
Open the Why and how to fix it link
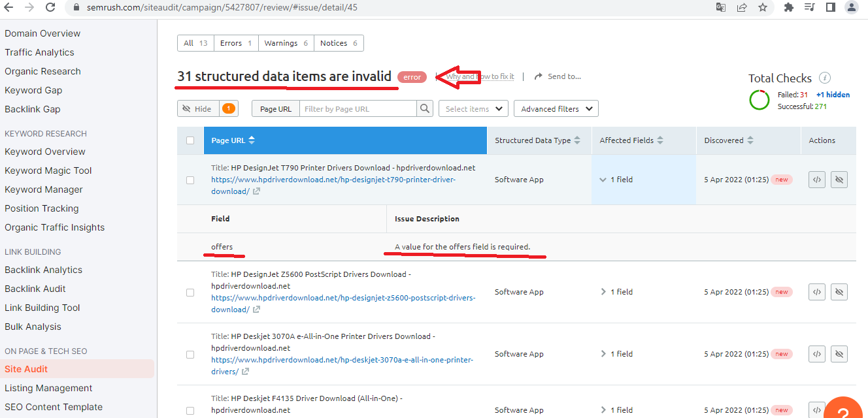pyautogui.click(x=480, y=76)
